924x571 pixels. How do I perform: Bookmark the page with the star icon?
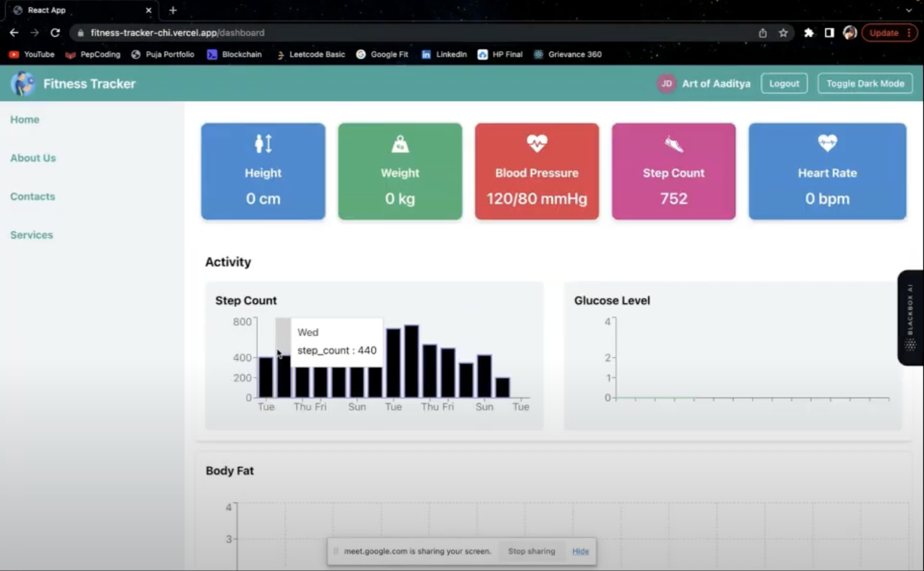coord(783,33)
